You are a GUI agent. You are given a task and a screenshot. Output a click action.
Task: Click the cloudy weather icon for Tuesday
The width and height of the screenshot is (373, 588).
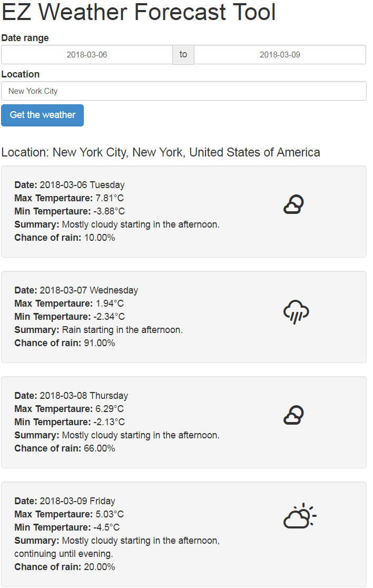click(x=293, y=204)
